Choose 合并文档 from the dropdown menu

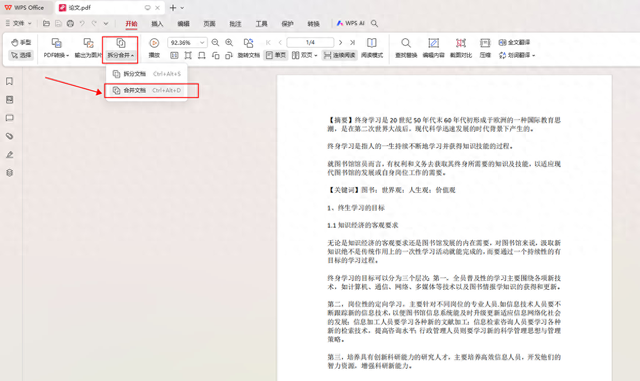(147, 90)
